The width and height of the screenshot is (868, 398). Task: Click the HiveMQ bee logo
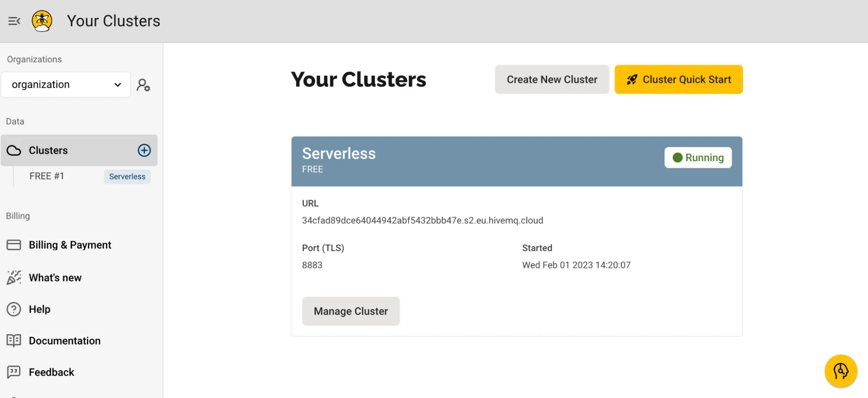tap(42, 21)
